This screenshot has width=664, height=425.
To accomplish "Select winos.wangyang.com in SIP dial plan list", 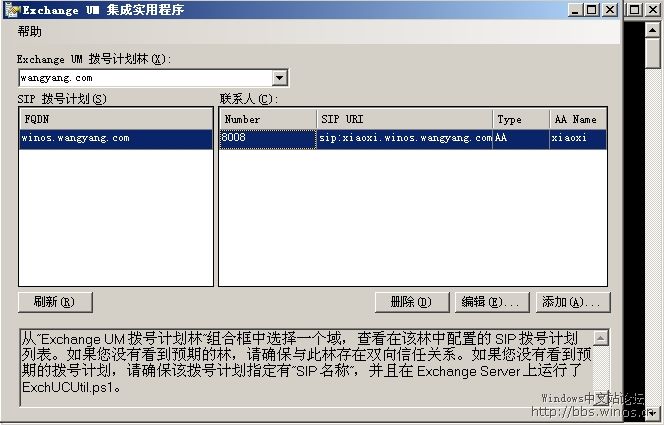I will click(76, 138).
